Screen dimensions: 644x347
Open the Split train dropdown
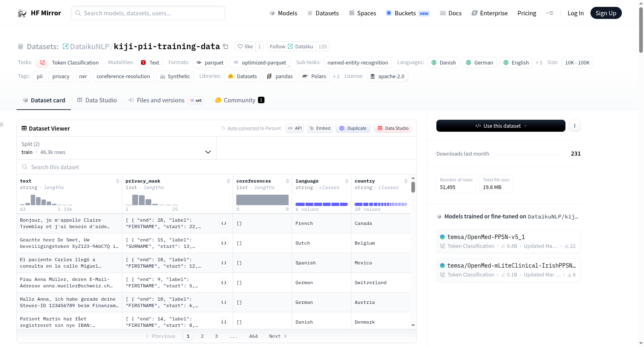click(x=116, y=148)
